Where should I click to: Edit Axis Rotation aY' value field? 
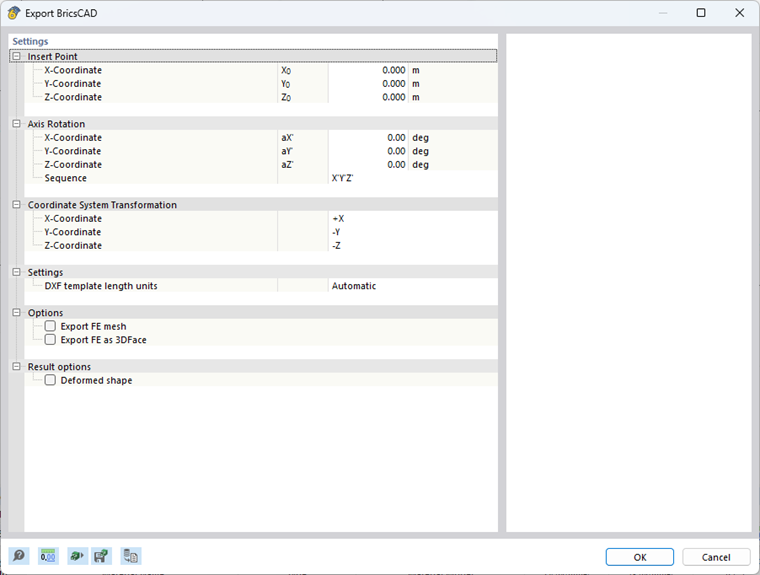(368, 151)
